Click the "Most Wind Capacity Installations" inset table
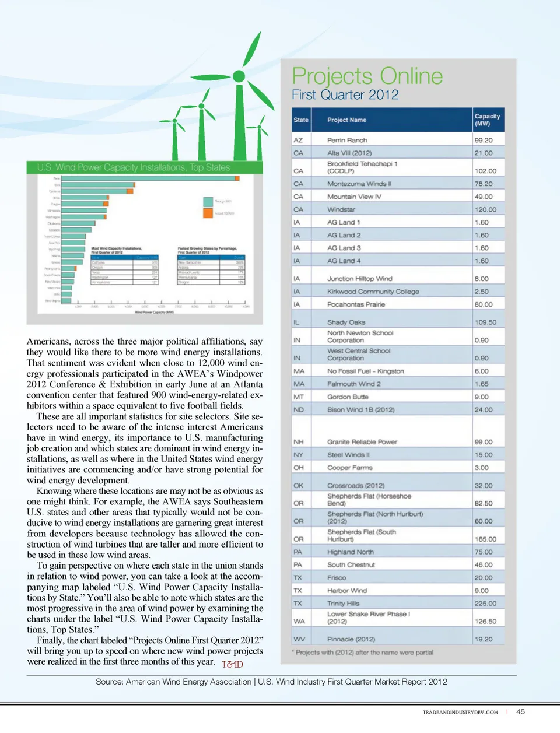Image resolution: width=560 pixels, height=733 pixels. pyautogui.click(x=124, y=267)
